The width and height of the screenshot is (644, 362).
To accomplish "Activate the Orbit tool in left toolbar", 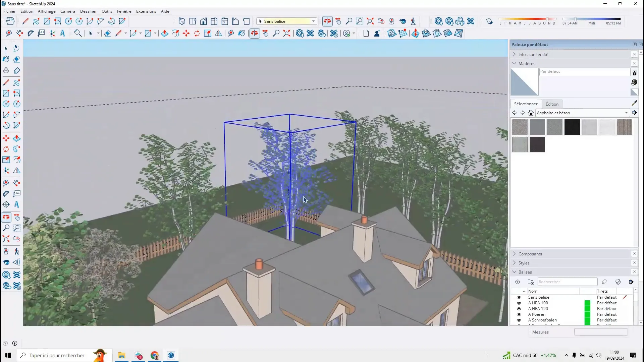I will [x=6, y=217].
